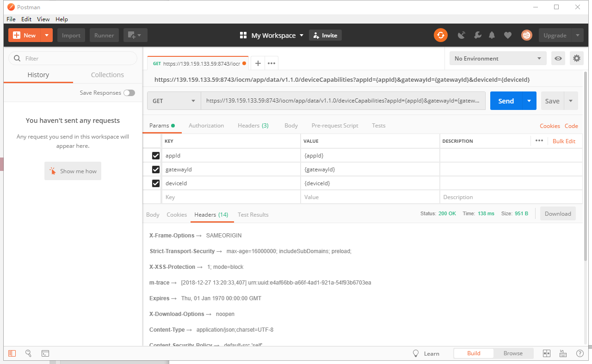
Task: Click the request URL input field
Action: pos(343,101)
